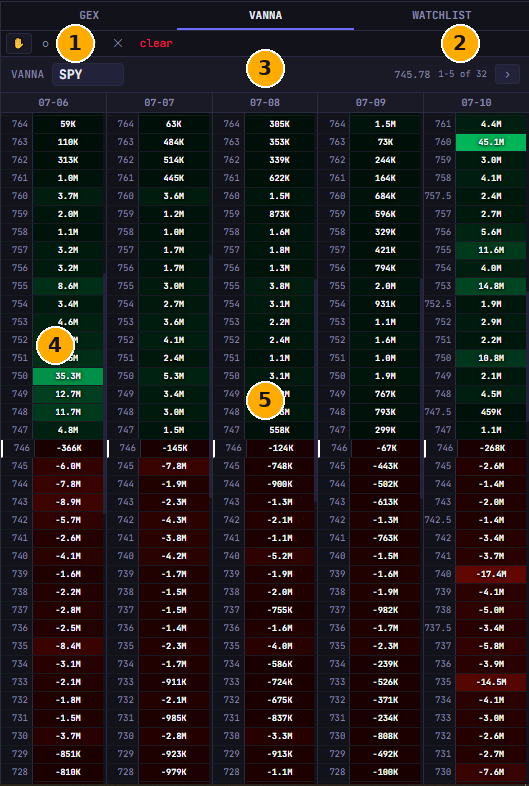
Task: Click 35.3M cell at strike 750 under 07-06
Action: coord(68,376)
